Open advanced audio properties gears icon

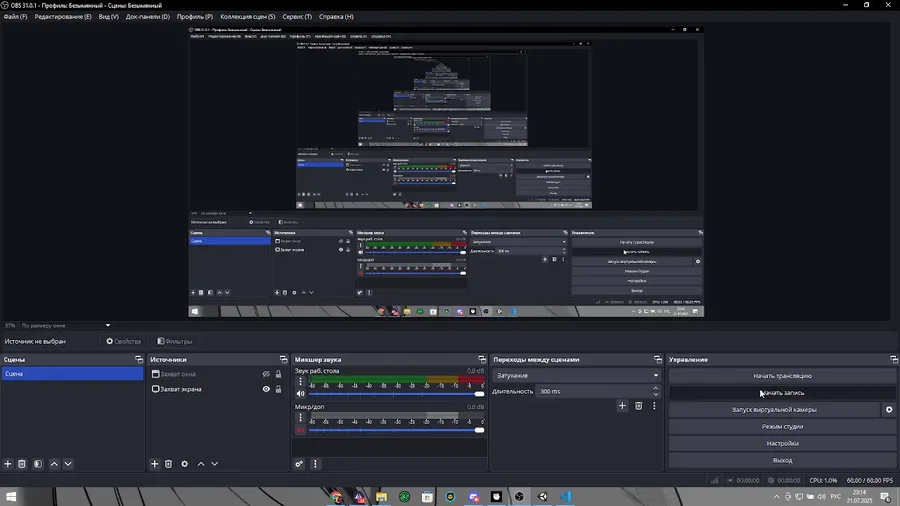pyautogui.click(x=299, y=464)
